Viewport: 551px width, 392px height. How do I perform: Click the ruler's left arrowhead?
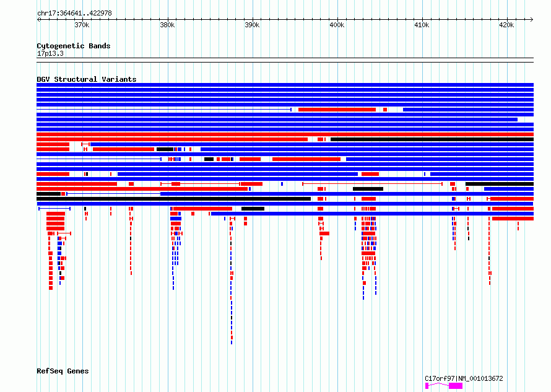[38, 19]
